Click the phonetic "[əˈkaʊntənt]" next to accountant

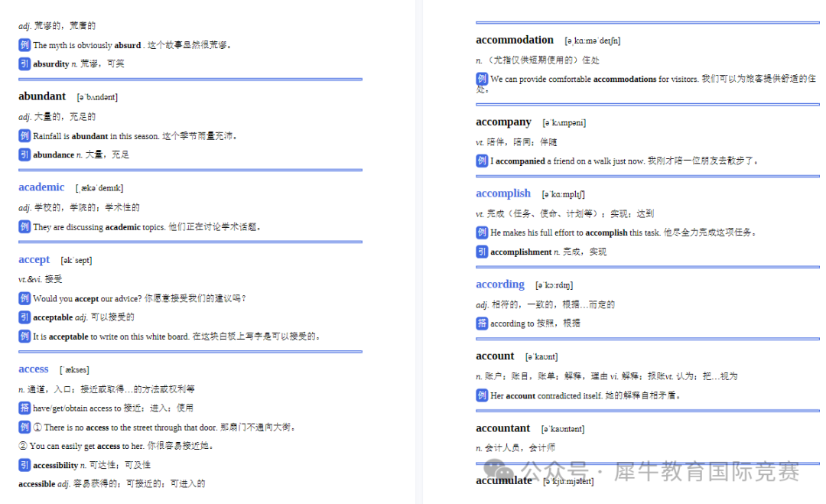[563, 429]
